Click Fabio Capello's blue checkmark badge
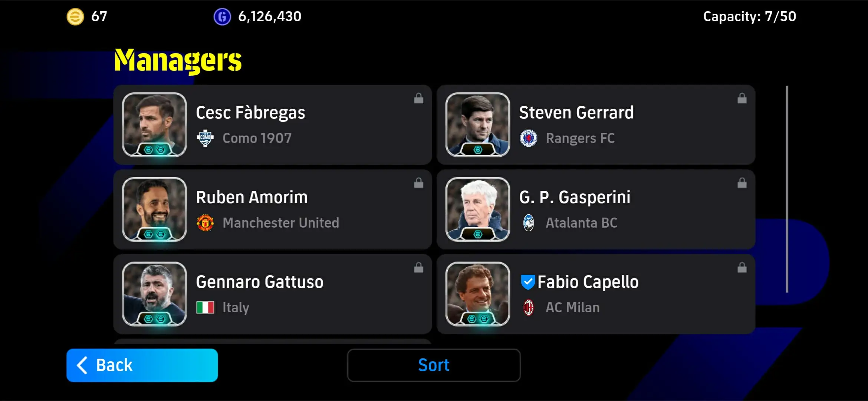The image size is (868, 401). [527, 282]
